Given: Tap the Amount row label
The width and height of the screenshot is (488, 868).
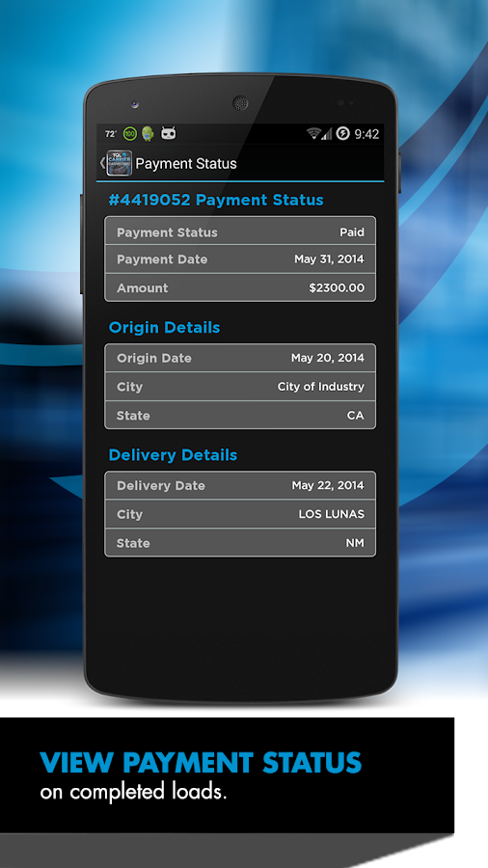Looking at the screenshot, I should pos(142,287).
